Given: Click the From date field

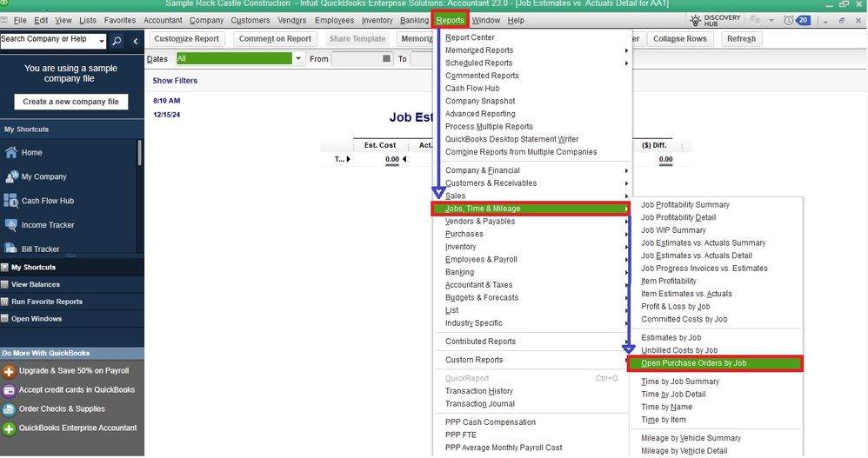Looking at the screenshot, I should [357, 58].
